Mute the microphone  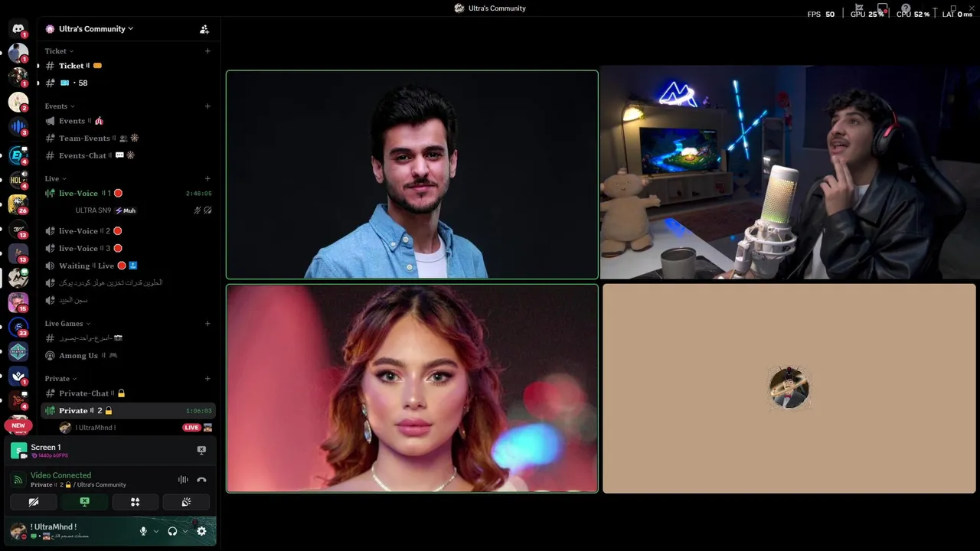click(x=143, y=531)
